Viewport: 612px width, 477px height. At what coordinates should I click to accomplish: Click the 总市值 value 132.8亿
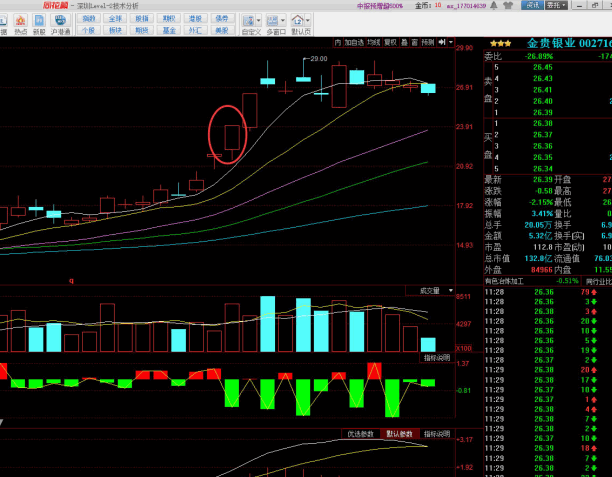coord(538,258)
